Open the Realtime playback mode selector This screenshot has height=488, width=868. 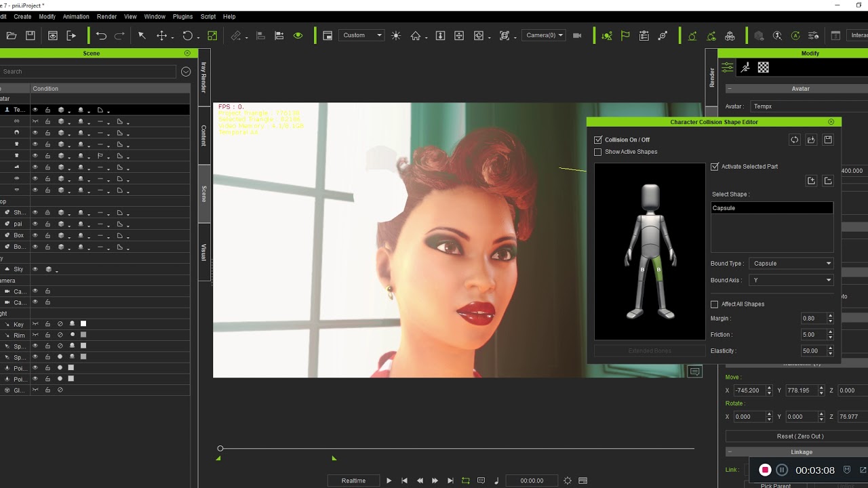[x=353, y=481]
